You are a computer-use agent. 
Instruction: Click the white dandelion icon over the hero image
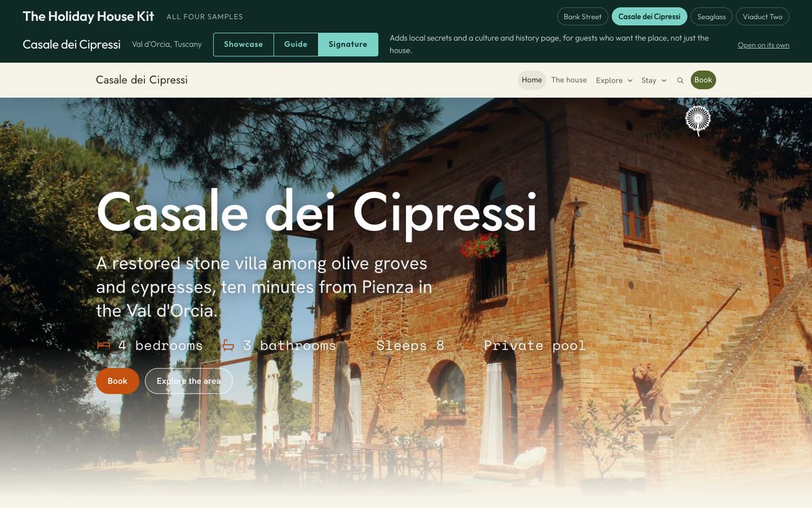(x=698, y=121)
